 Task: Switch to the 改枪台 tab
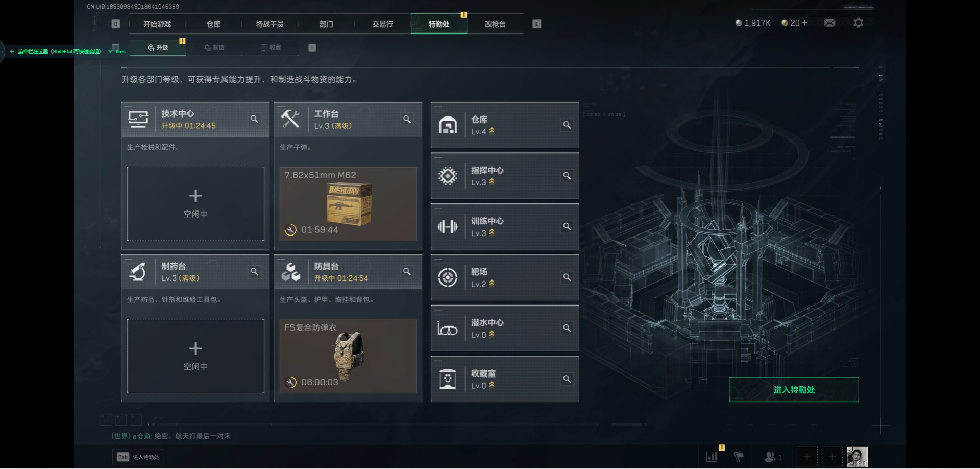(495, 24)
